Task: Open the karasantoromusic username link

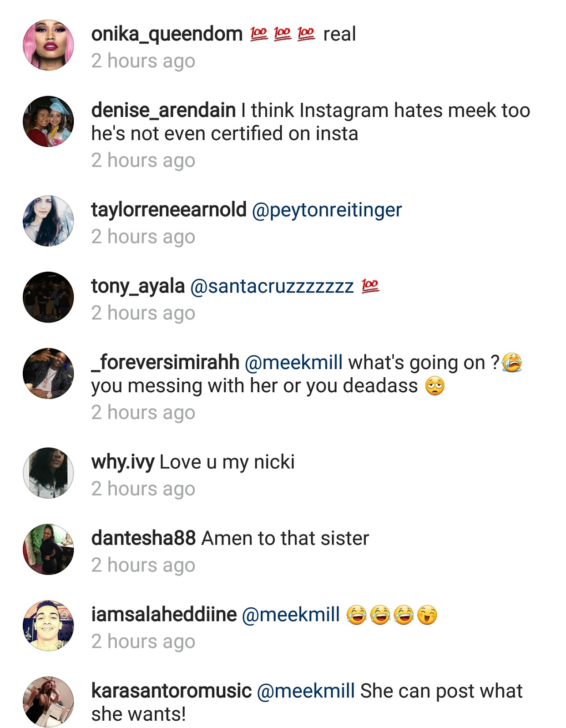Action: [171, 691]
